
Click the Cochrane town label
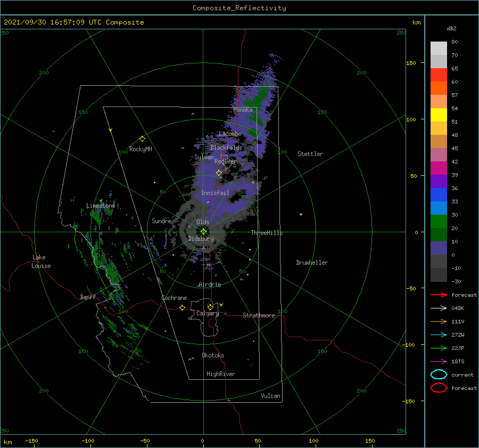174,298
